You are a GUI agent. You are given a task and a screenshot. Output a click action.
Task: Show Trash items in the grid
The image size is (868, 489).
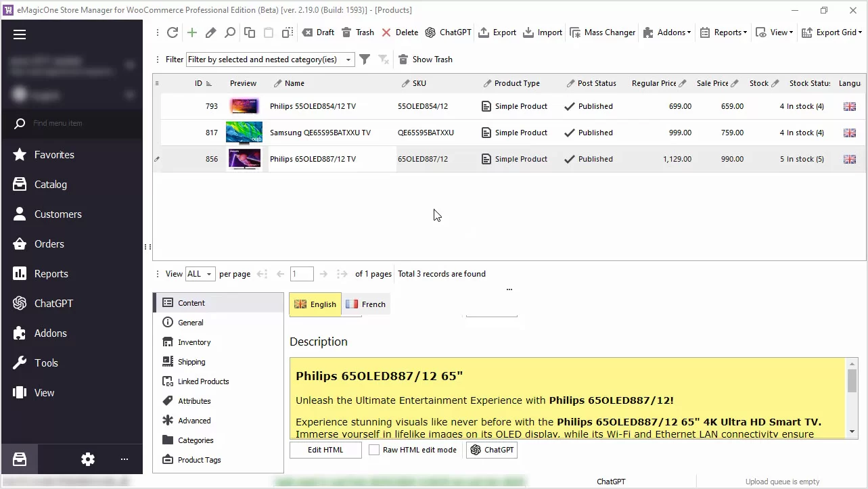coord(425,60)
